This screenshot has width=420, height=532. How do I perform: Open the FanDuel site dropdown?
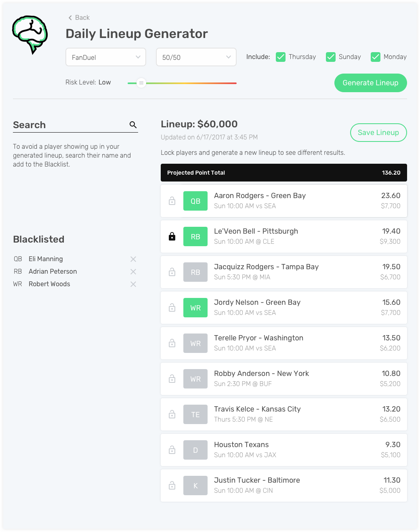(x=106, y=57)
